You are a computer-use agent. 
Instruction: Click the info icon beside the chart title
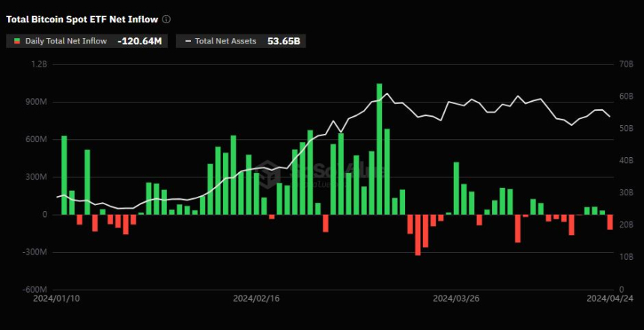pos(166,19)
